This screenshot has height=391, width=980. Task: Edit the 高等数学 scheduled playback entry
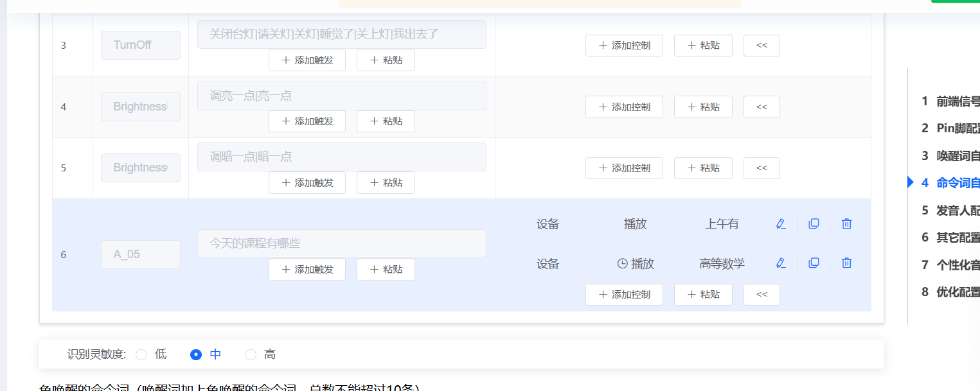pos(781,263)
